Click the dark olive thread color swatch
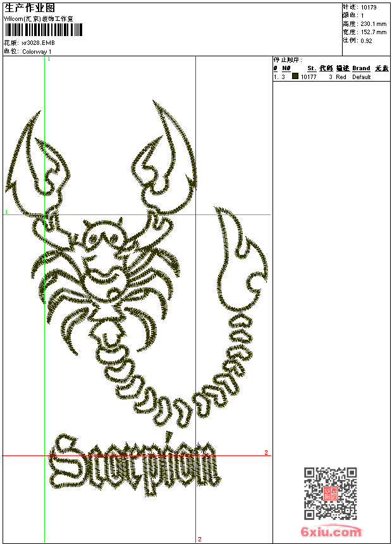Screen dimensions: 392x544 click(x=295, y=76)
